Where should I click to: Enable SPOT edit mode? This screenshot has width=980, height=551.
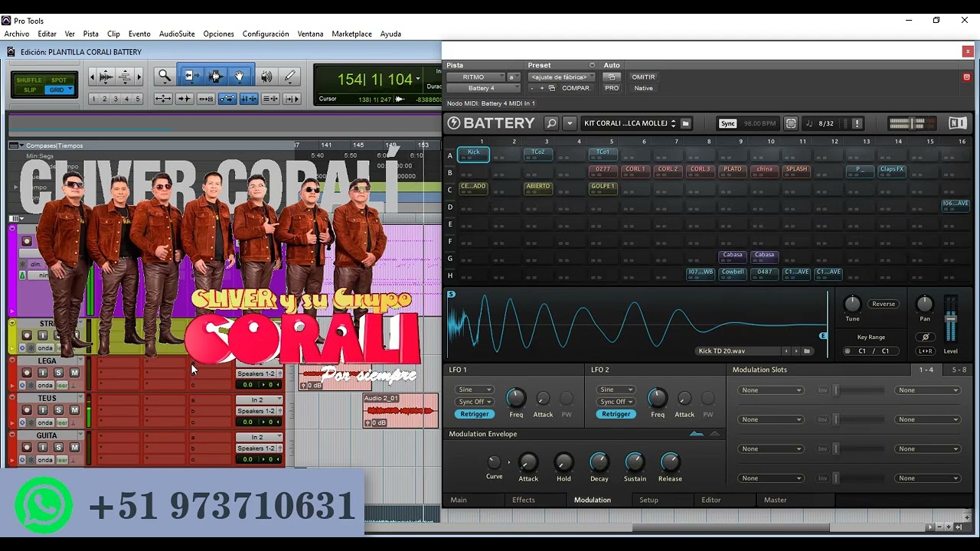pos(59,80)
